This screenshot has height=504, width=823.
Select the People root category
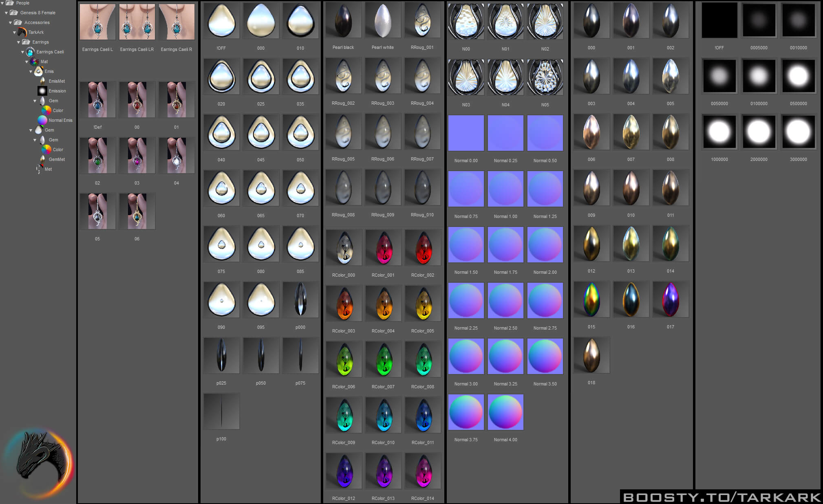point(22,3)
